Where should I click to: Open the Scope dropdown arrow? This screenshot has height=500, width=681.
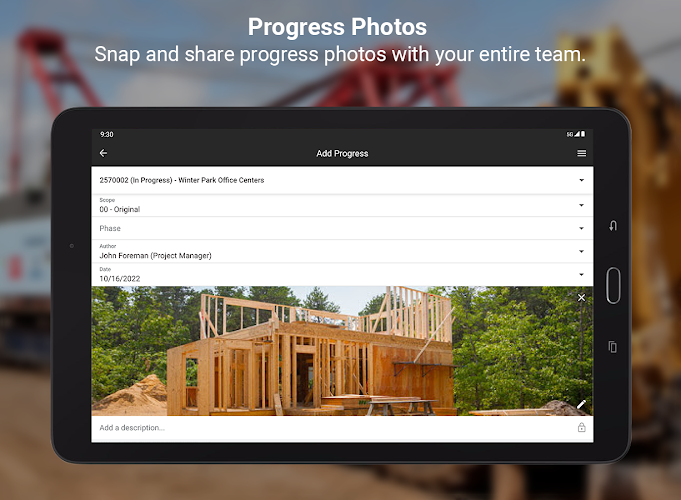[x=582, y=205]
